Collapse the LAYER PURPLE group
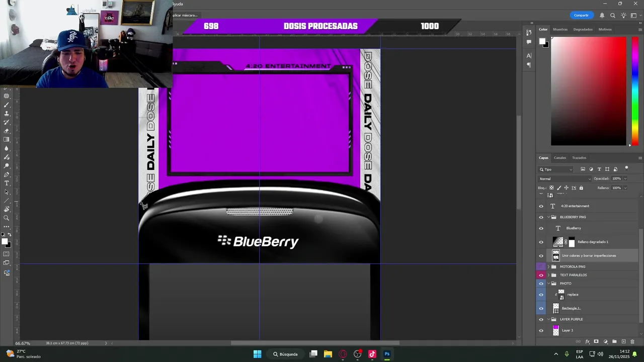This screenshot has height=362, width=644. pyautogui.click(x=548, y=319)
